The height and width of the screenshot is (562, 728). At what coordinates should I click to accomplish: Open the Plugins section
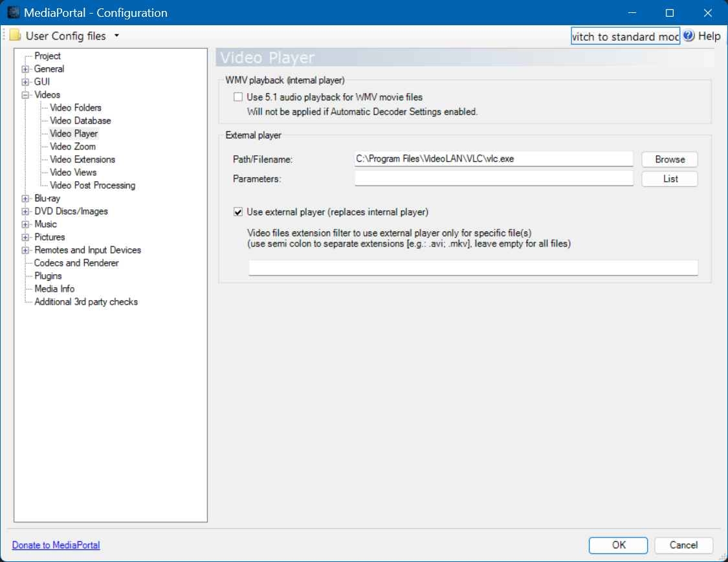[48, 276]
